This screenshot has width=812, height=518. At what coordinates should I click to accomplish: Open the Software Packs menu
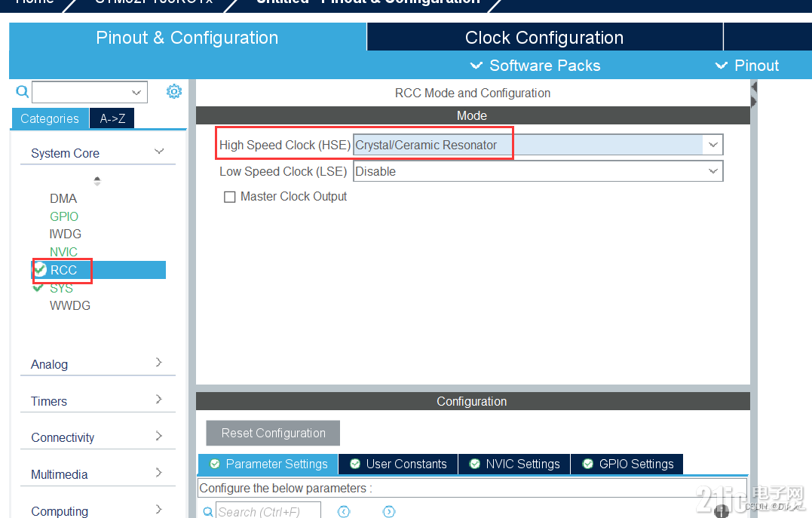[x=535, y=66]
